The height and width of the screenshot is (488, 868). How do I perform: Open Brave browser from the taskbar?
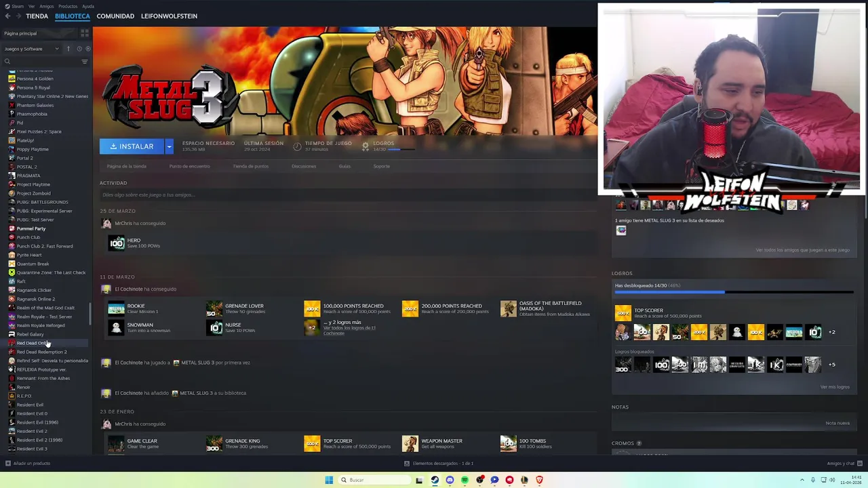pos(539,480)
